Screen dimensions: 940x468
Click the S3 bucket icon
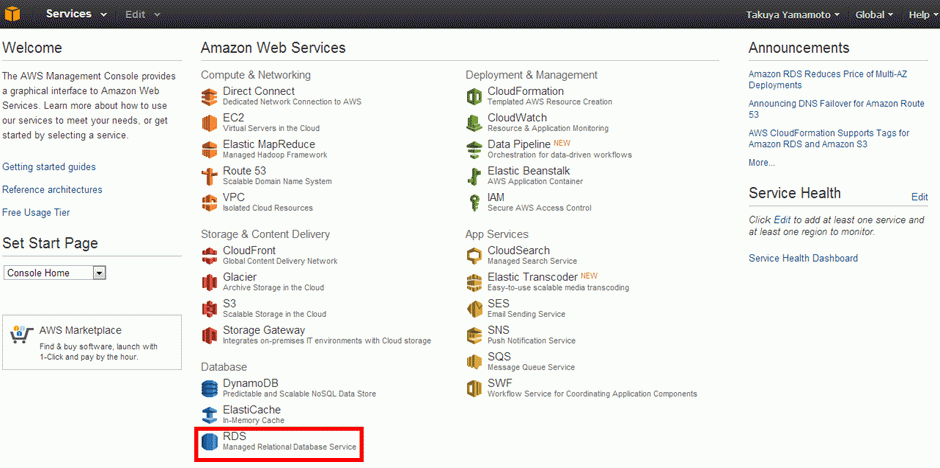[209, 308]
